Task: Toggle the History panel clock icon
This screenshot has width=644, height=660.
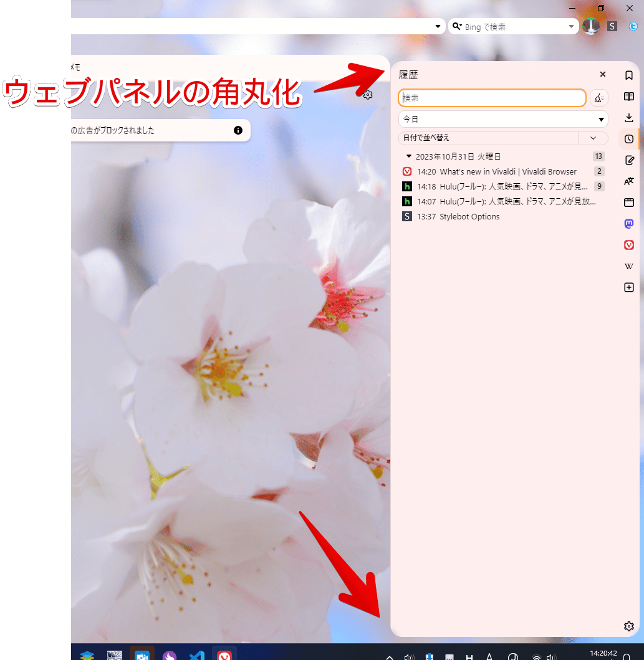Action: [x=629, y=139]
